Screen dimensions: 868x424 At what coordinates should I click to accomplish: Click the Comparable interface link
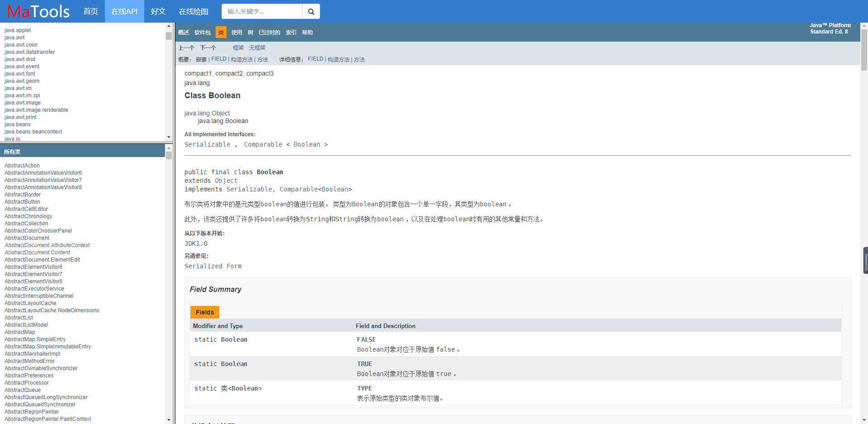tap(263, 144)
